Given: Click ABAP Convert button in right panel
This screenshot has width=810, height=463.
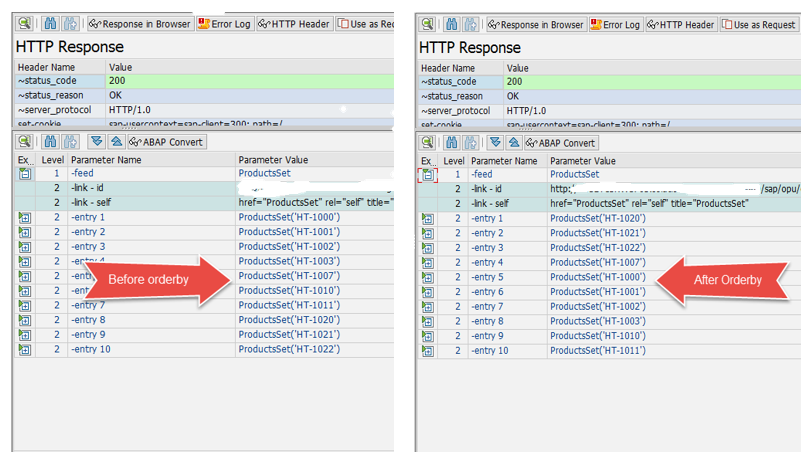Looking at the screenshot, I should 564,143.
